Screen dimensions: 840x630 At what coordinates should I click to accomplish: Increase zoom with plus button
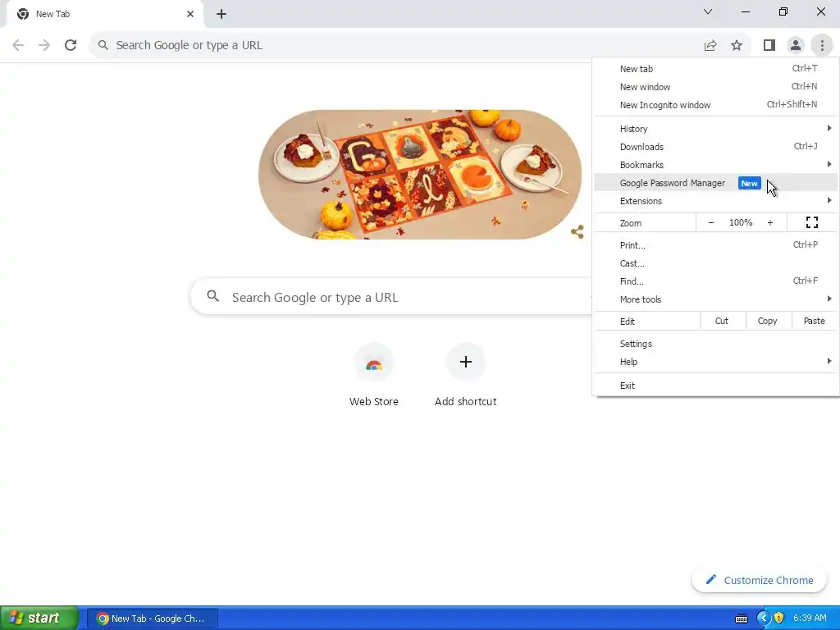pos(769,222)
